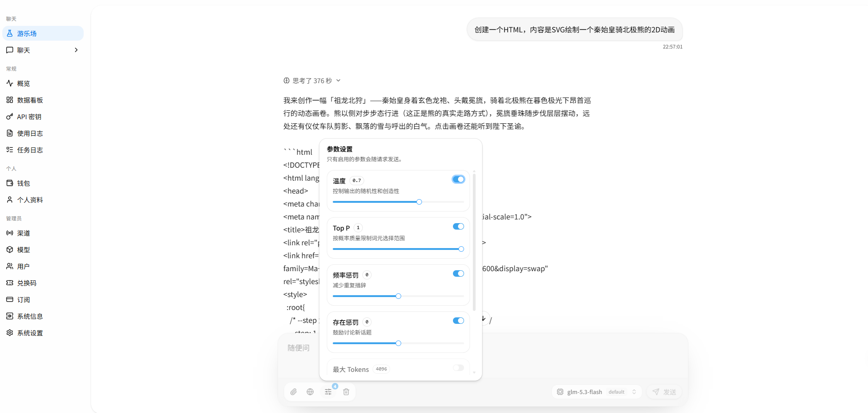Click the 聊天 chat bubble icon
This screenshot has width=868, height=413.
click(10, 50)
